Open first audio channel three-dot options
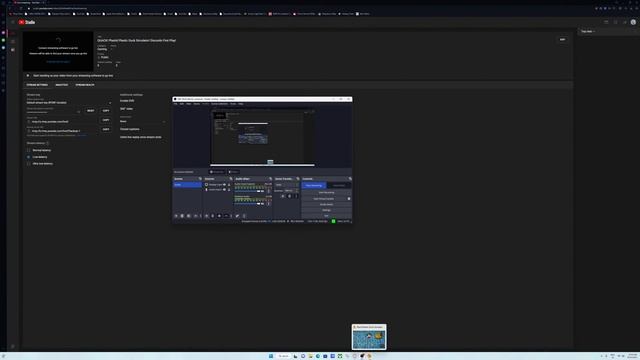 [x=269, y=191]
